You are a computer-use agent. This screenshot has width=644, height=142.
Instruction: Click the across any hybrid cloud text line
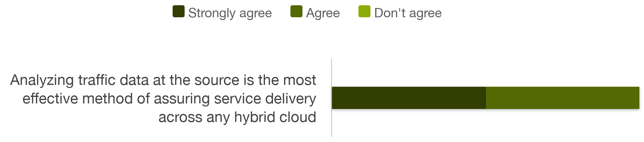coord(237,117)
